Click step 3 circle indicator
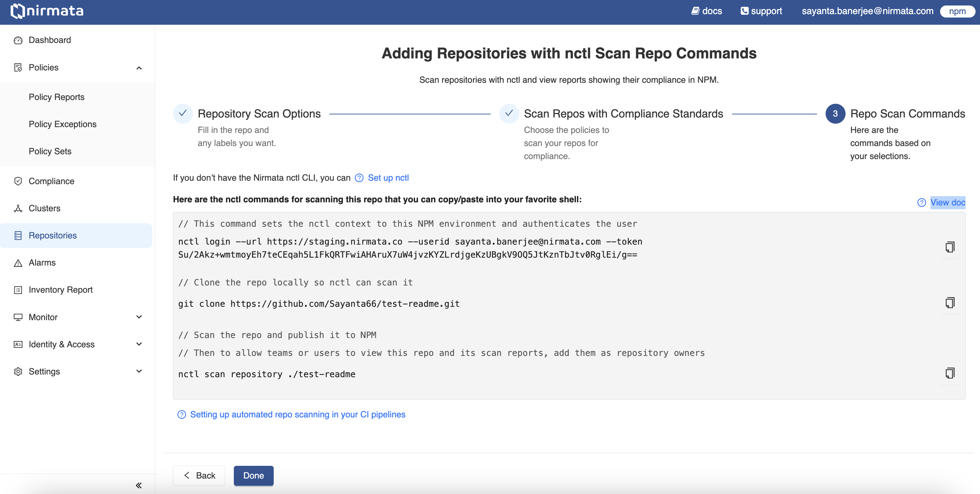The image size is (980, 494). 835,113
